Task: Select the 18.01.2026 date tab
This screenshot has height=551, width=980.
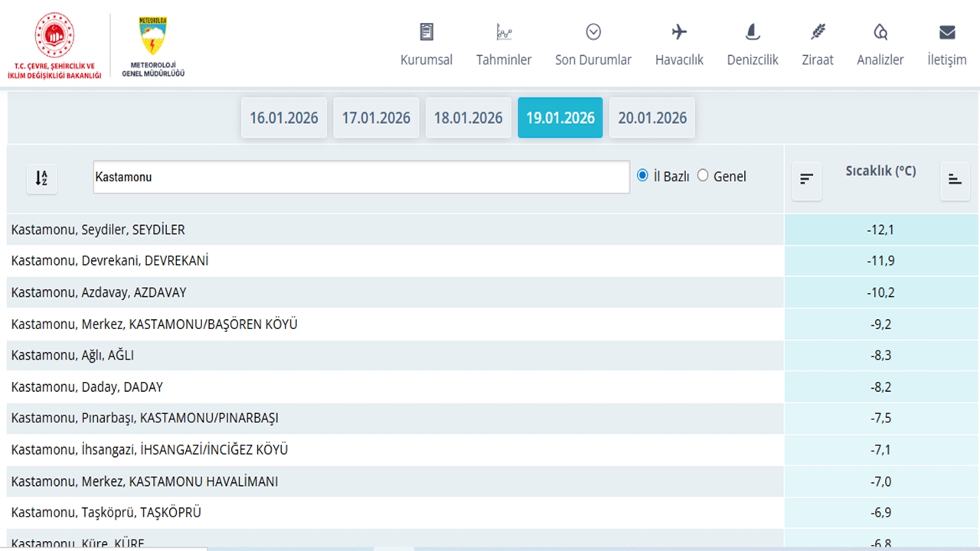Action: pos(468,118)
